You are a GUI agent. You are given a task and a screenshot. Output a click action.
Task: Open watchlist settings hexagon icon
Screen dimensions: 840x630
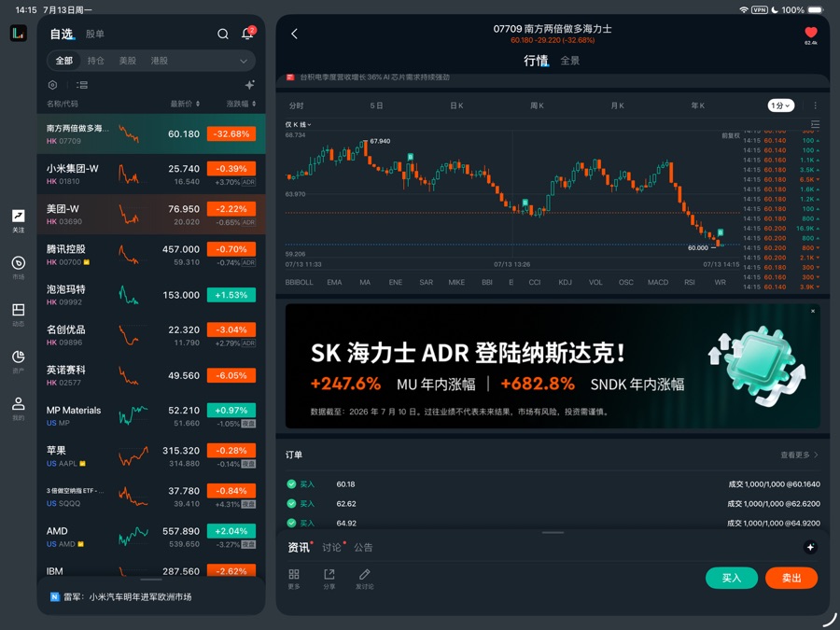[52, 85]
